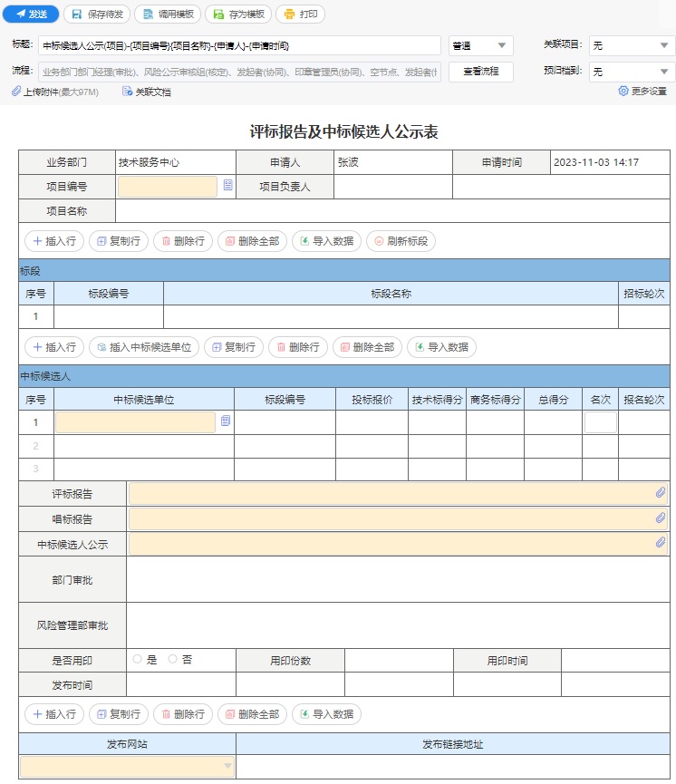Click paperclip icon in 唱标报告 row

click(661, 518)
